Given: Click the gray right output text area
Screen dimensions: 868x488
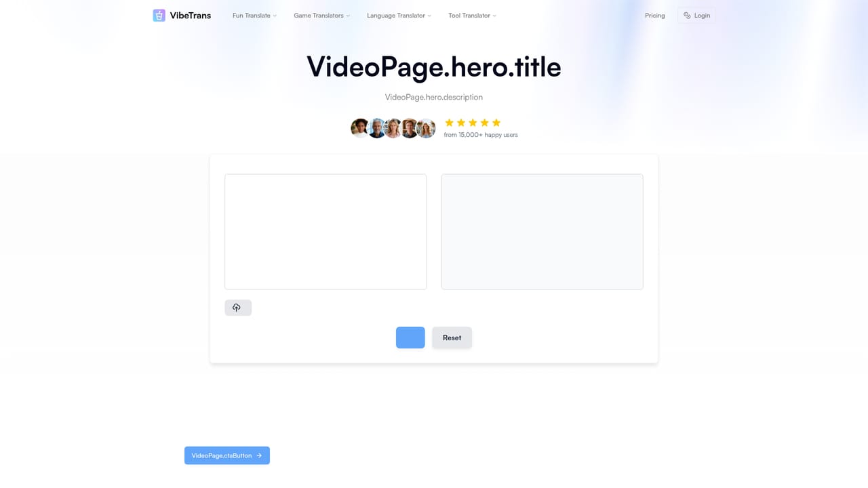Looking at the screenshot, I should 542,232.
